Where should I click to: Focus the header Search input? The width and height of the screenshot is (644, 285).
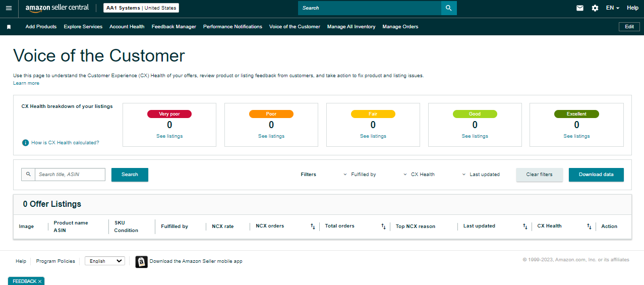click(x=370, y=8)
